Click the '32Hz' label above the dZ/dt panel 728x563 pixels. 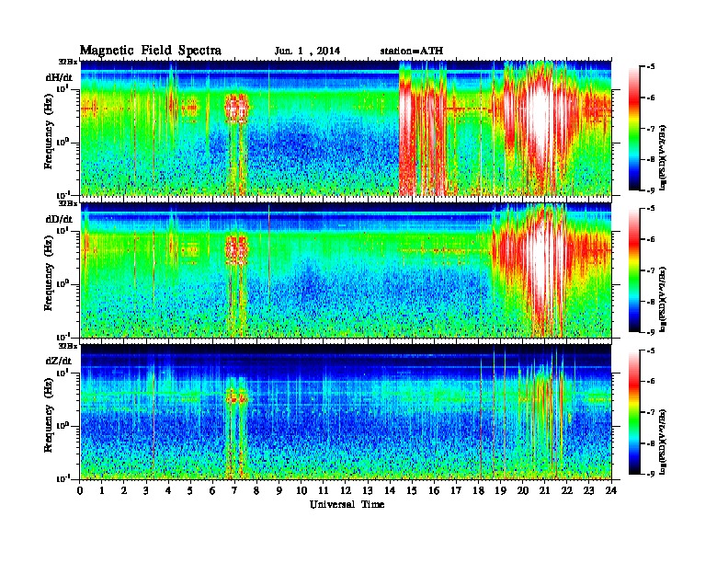coord(68,346)
